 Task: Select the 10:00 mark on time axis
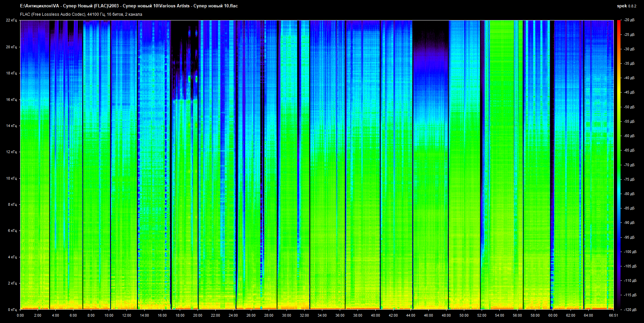109,315
